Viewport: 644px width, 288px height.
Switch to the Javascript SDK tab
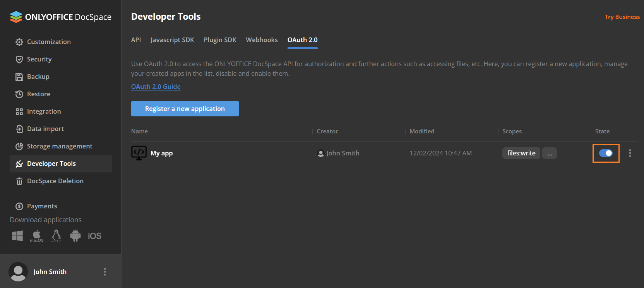(172, 40)
